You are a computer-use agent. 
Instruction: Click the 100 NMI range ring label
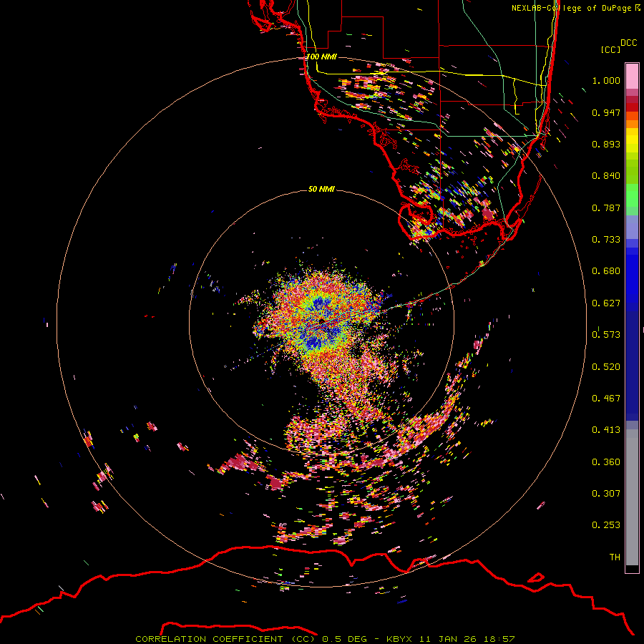[321, 57]
